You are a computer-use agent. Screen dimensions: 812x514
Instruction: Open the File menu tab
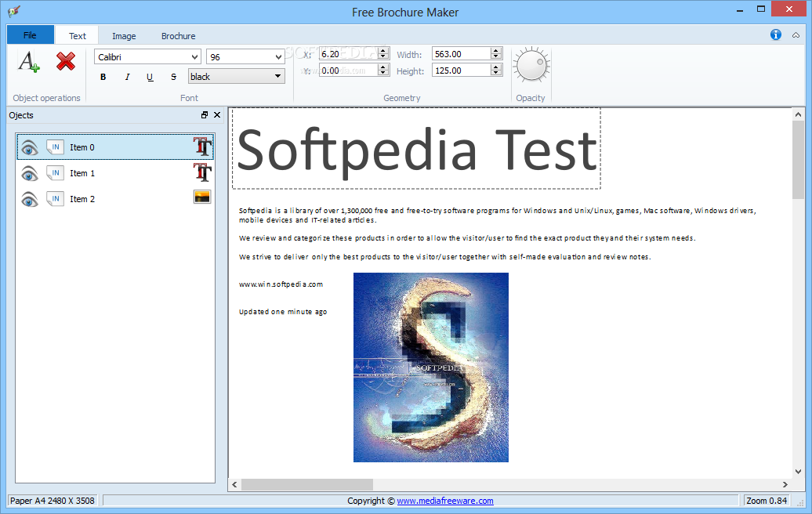click(30, 35)
